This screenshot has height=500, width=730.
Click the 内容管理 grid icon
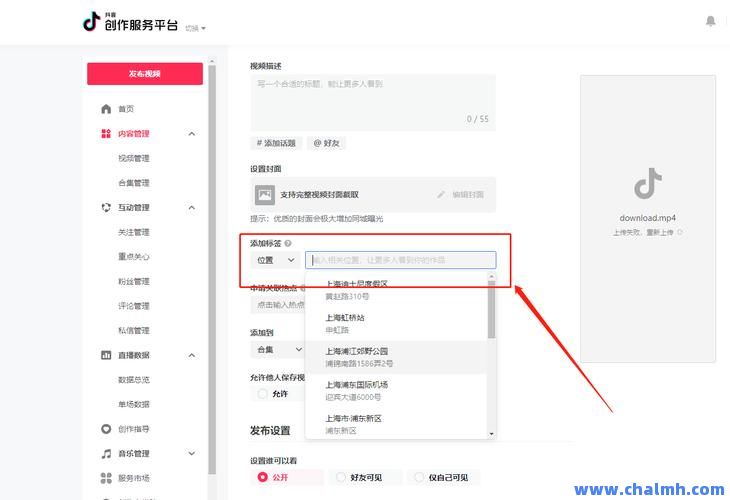[x=106, y=134]
